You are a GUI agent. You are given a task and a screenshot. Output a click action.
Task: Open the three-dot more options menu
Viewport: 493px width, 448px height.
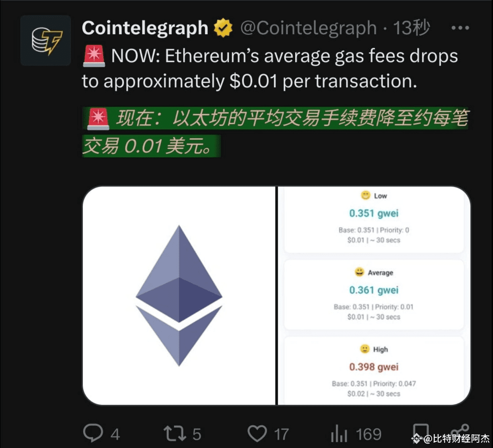[460, 28]
